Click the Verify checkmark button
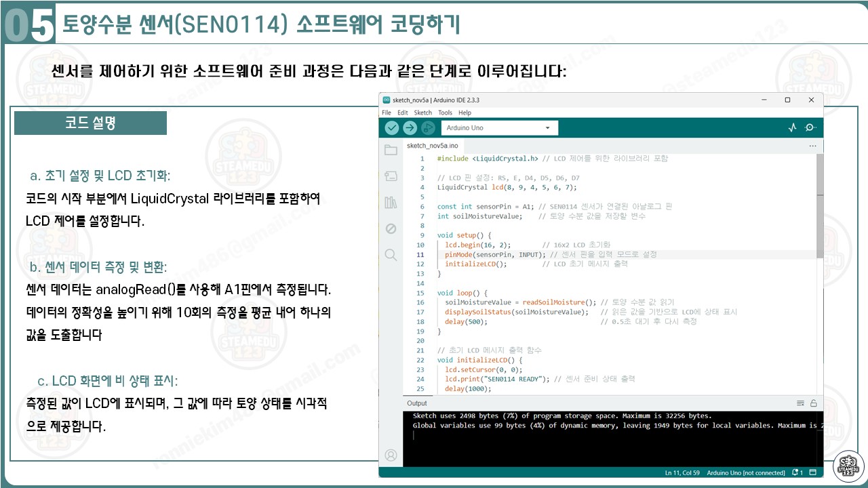Image resolution: width=868 pixels, height=488 pixels. click(392, 128)
